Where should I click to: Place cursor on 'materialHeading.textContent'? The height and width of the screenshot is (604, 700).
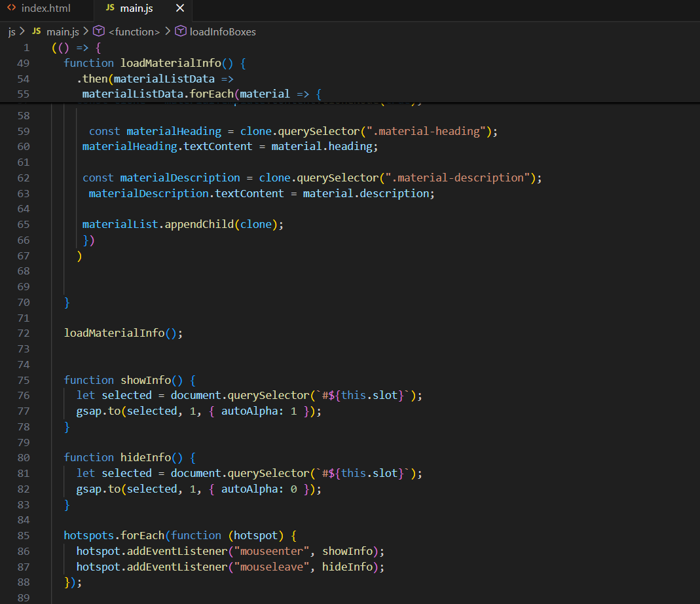[168, 147]
